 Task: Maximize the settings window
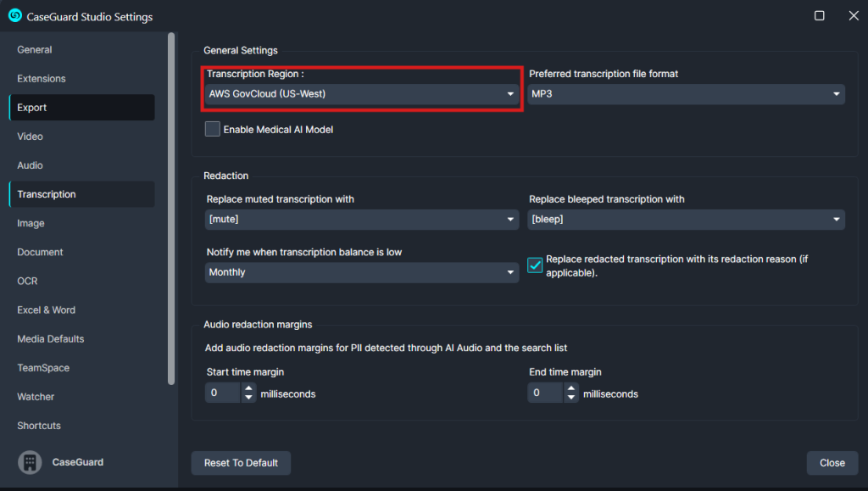pos(820,15)
